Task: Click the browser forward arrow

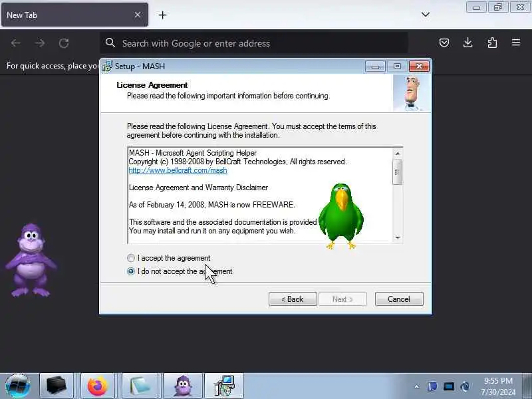Action: click(x=40, y=43)
